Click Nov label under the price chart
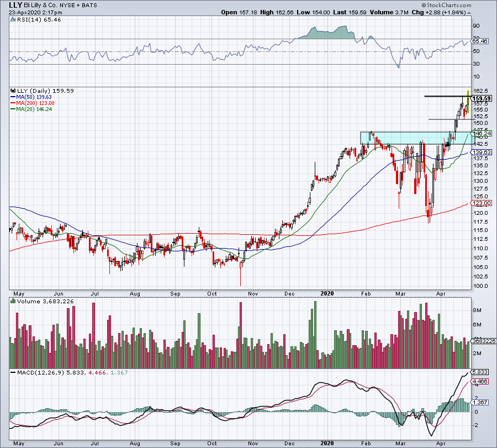Viewport: 497px width, 448px height. [x=253, y=293]
